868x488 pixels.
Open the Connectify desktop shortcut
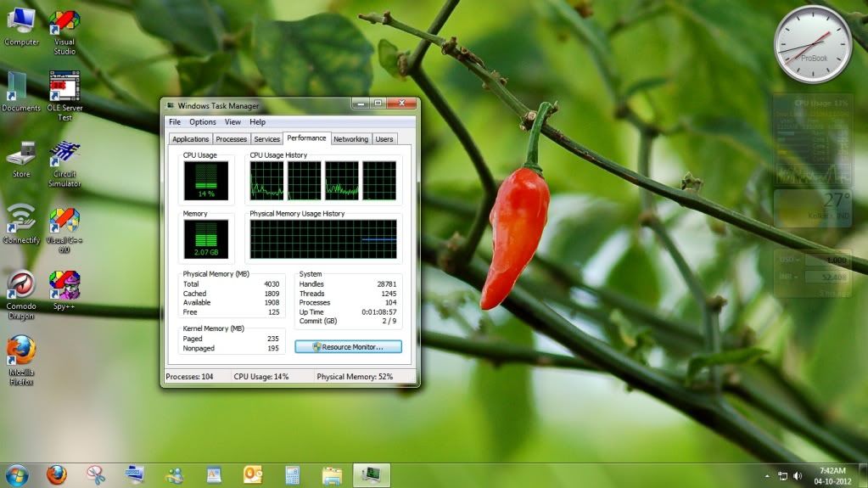[x=21, y=218]
